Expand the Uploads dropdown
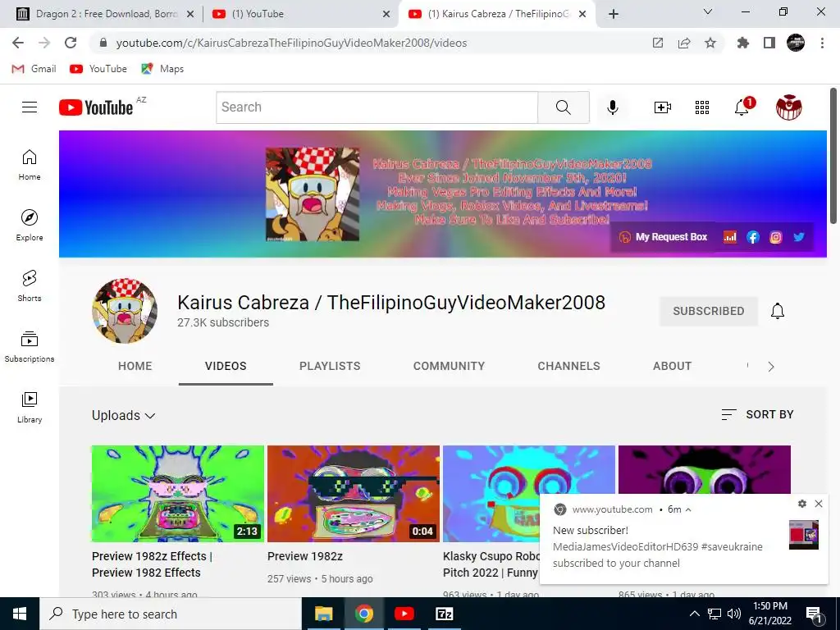Viewport: 840px width, 630px height. 123,415
